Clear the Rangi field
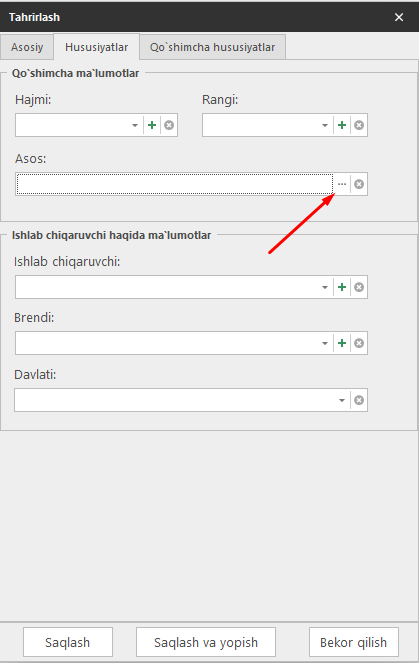The image size is (419, 663). click(x=359, y=125)
